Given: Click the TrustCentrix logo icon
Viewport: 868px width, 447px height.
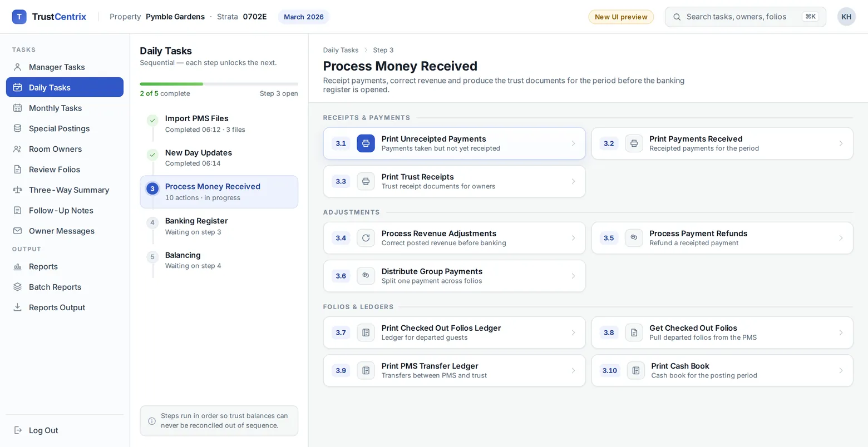Looking at the screenshot, I should [19, 17].
